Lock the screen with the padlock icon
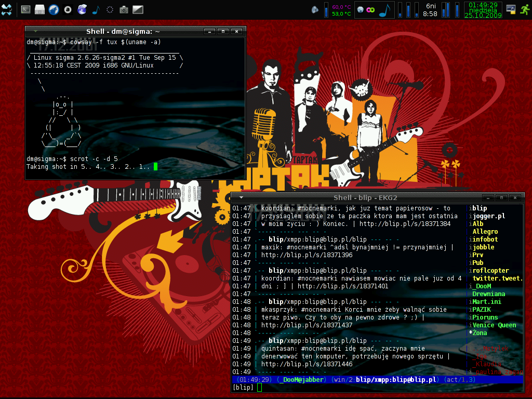The width and height of the screenshot is (532, 399). point(511,9)
